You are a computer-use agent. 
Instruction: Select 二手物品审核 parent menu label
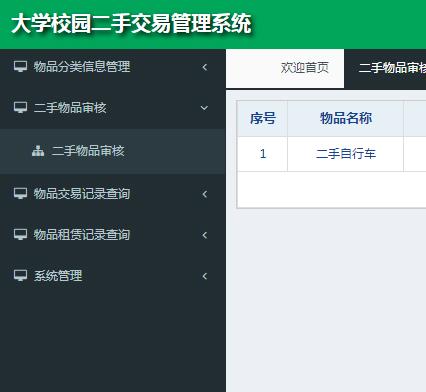[70, 108]
